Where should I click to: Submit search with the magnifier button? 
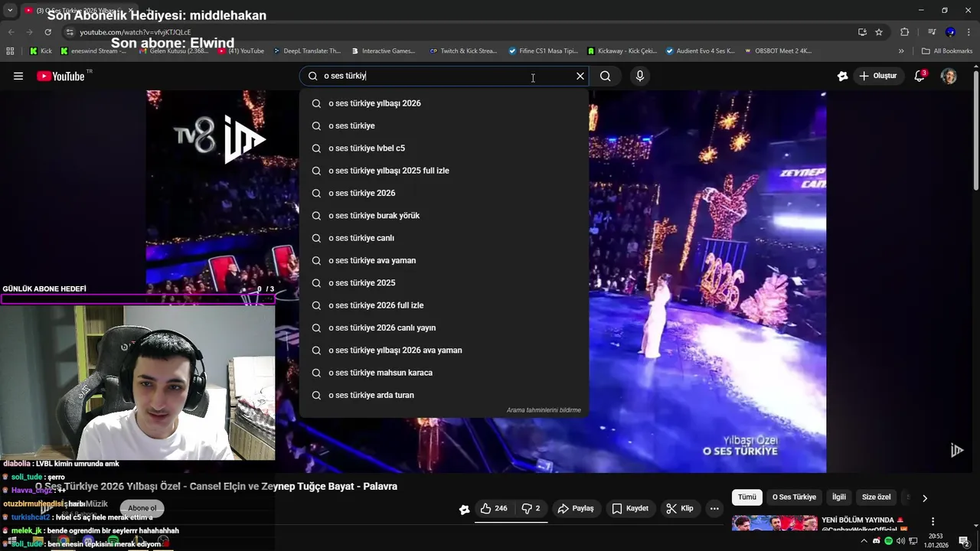point(606,76)
